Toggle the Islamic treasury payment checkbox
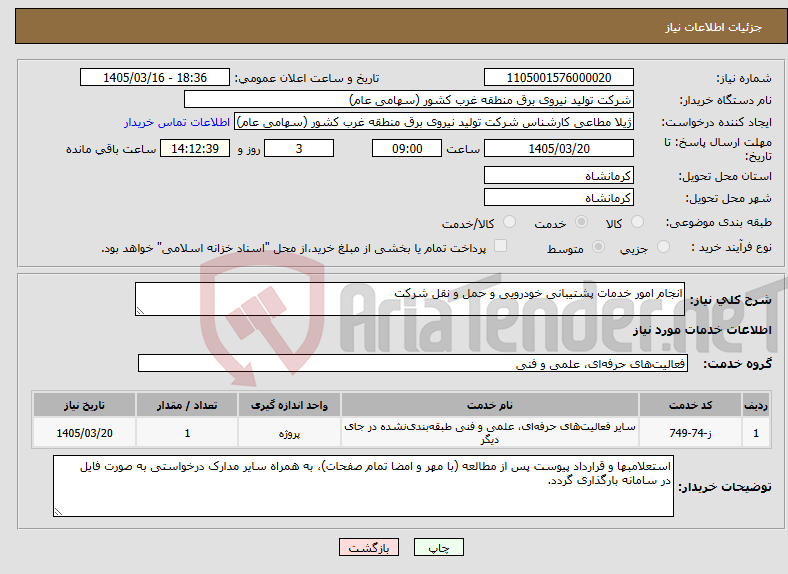The width and height of the screenshot is (788, 574). pos(501,246)
